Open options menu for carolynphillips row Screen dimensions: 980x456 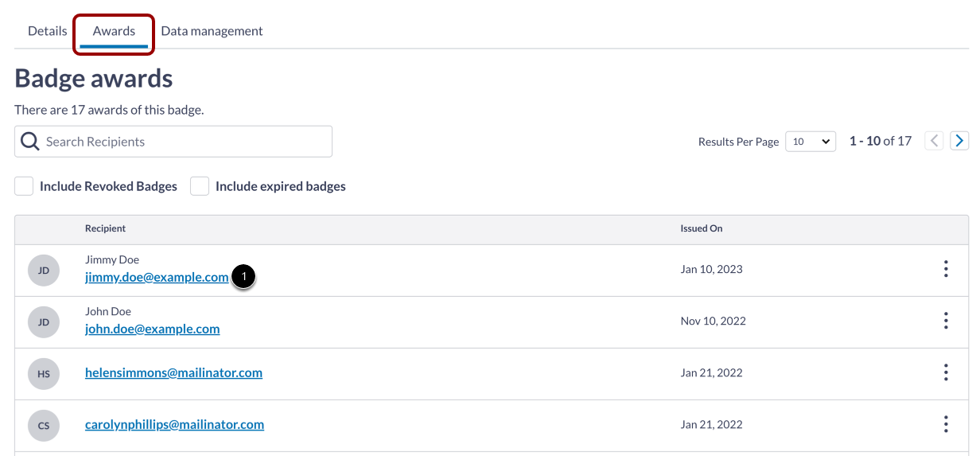tap(946, 424)
